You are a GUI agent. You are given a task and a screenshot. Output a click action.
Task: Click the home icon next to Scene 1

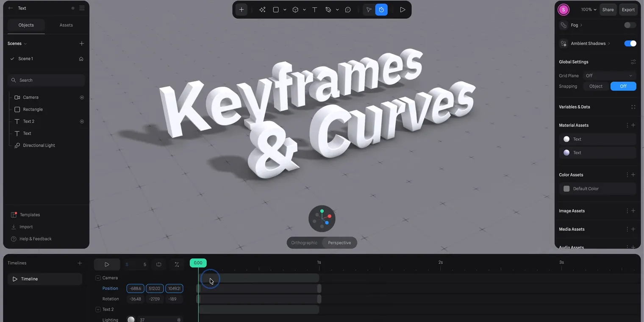(x=80, y=59)
